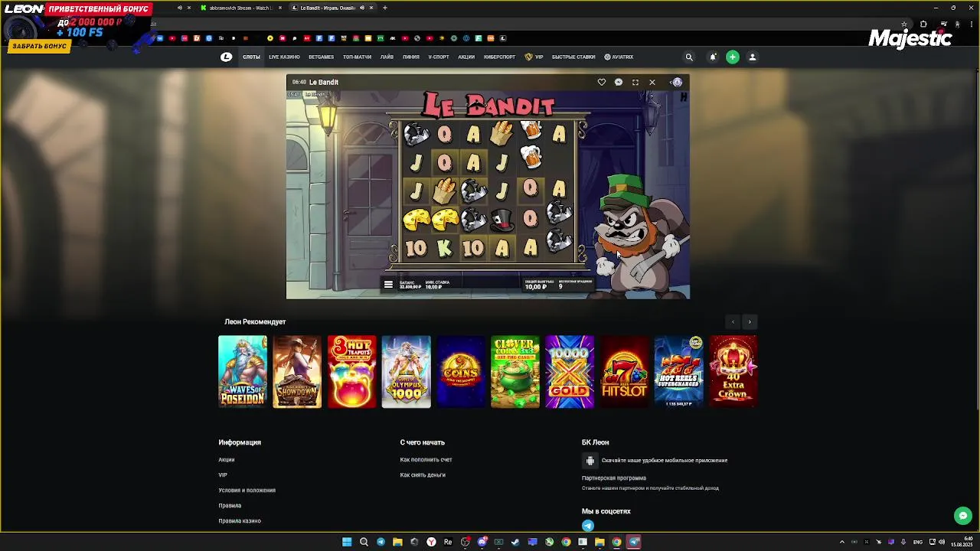
Task: Add Le Bandit to favorites with heart icon
Action: point(602,82)
